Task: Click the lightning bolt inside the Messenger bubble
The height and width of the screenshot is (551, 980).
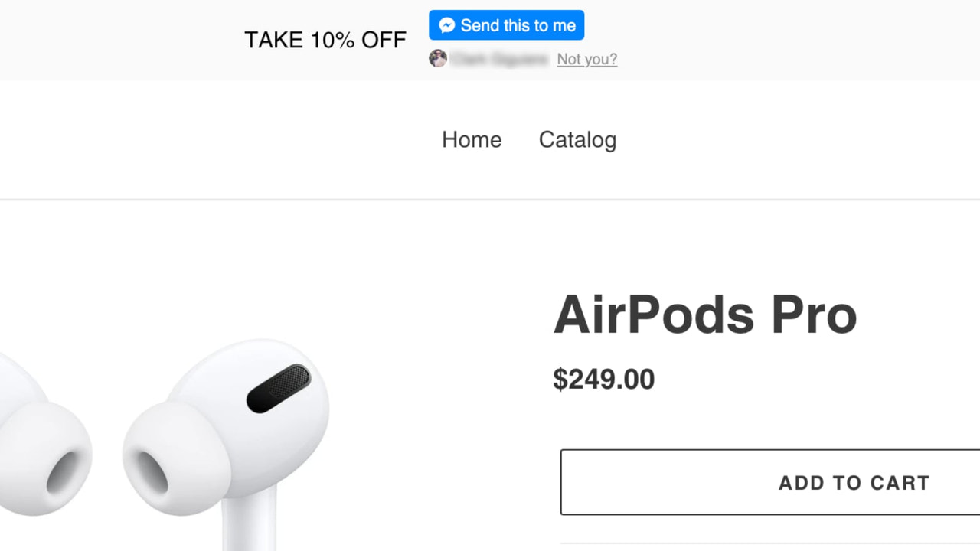Action: [446, 24]
